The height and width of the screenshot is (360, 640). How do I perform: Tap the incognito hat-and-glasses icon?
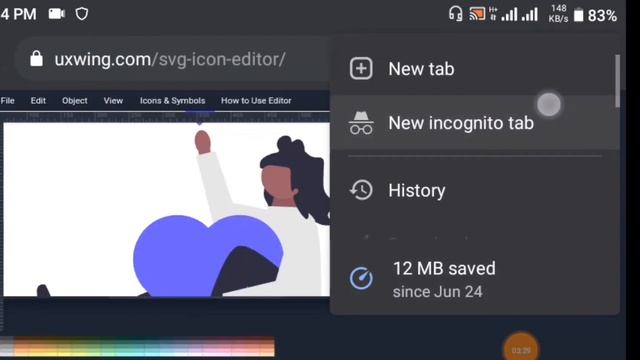(x=361, y=123)
